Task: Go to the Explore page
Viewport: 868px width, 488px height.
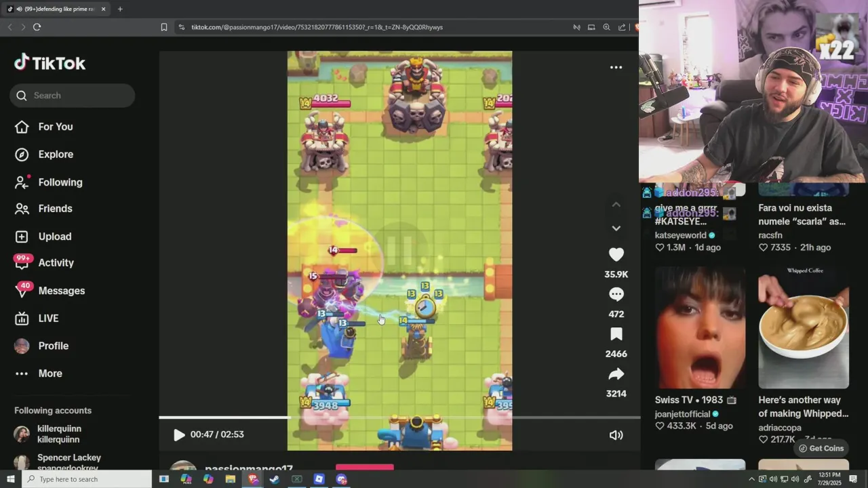Action: point(44,155)
